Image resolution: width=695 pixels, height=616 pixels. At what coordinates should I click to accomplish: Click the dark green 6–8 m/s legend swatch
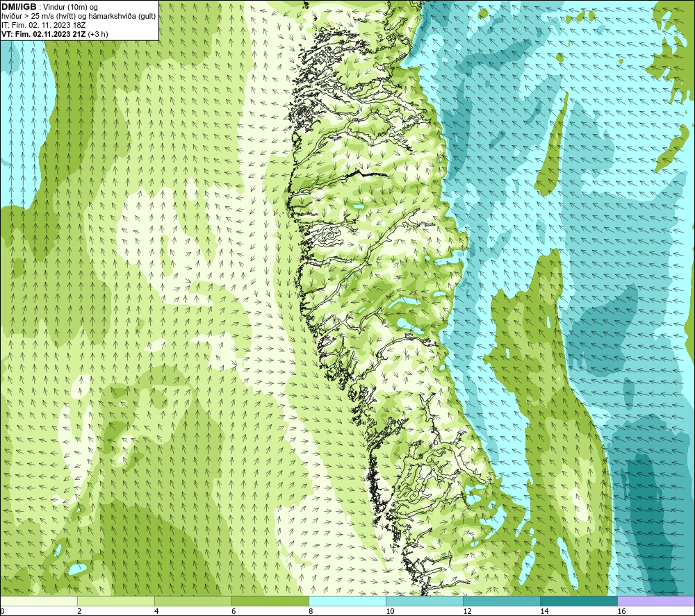(270, 601)
